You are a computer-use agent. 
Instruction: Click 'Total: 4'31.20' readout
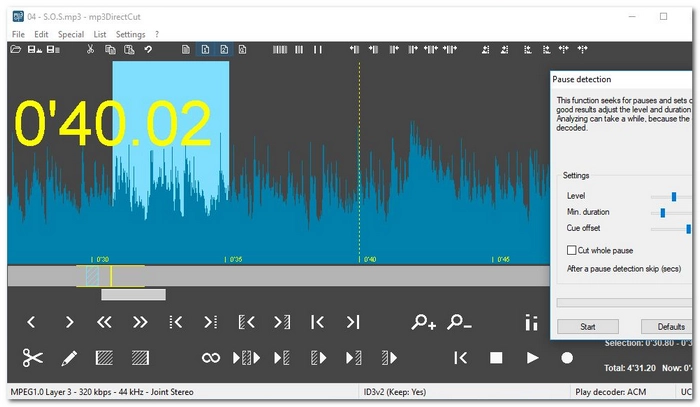pos(630,368)
